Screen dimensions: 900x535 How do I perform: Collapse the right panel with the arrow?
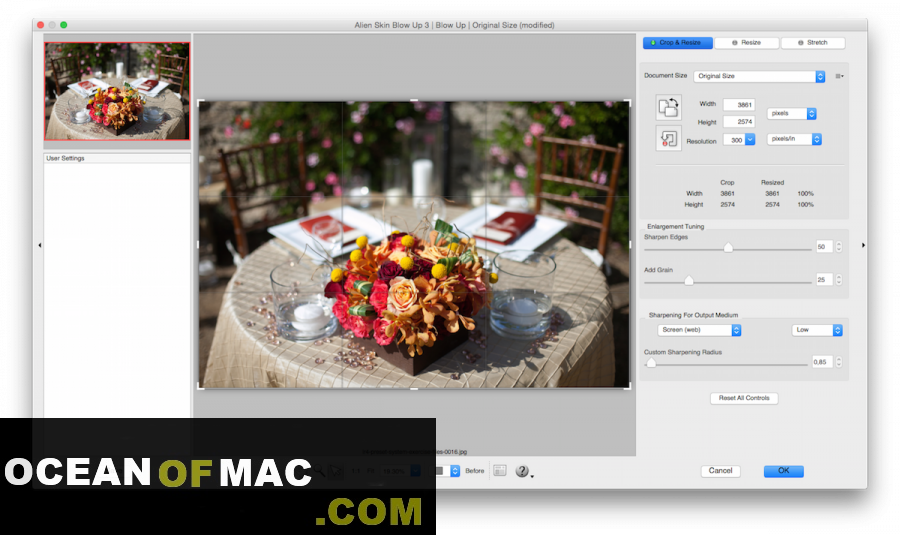(863, 245)
